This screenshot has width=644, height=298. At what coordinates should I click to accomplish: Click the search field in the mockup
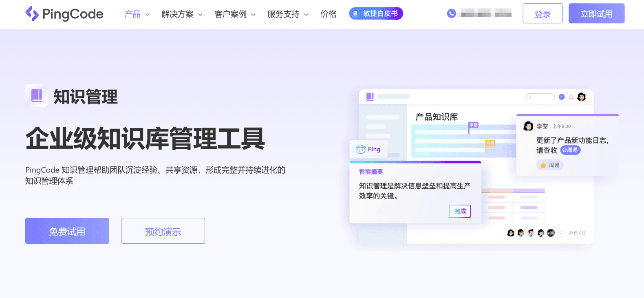540,97
